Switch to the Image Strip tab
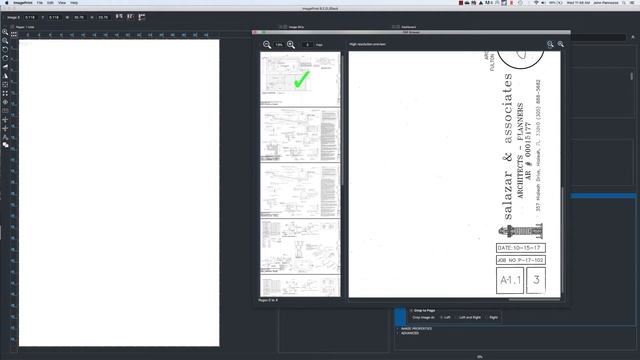640x360 pixels. pos(296,27)
